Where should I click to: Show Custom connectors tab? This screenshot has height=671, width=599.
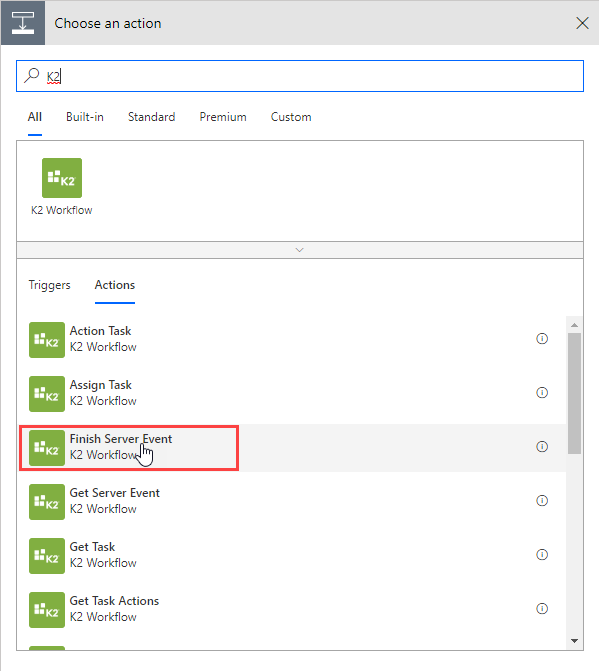(x=291, y=117)
